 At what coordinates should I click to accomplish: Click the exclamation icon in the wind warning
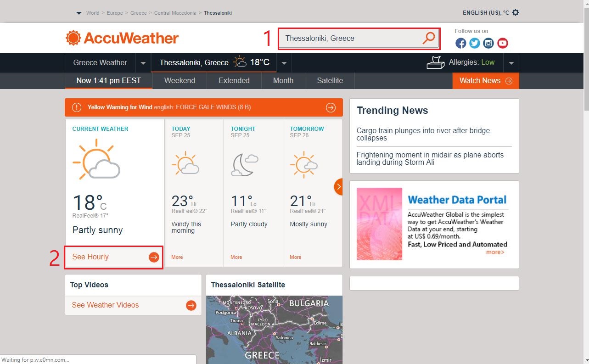77,107
